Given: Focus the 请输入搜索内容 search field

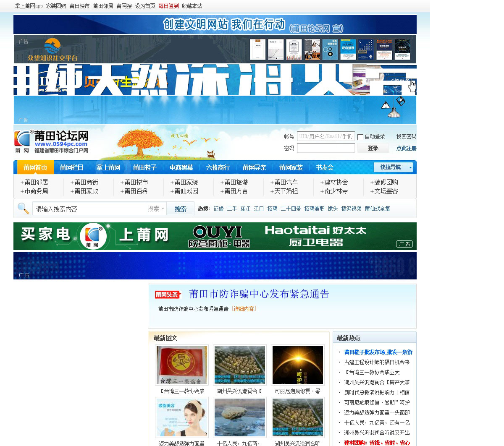Looking at the screenshot, I should pos(89,209).
